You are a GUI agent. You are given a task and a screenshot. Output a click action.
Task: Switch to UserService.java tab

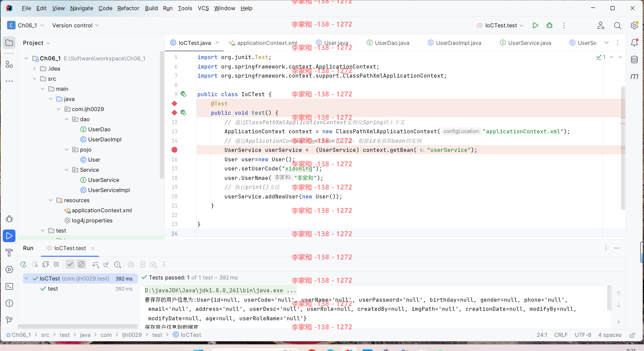coord(525,43)
